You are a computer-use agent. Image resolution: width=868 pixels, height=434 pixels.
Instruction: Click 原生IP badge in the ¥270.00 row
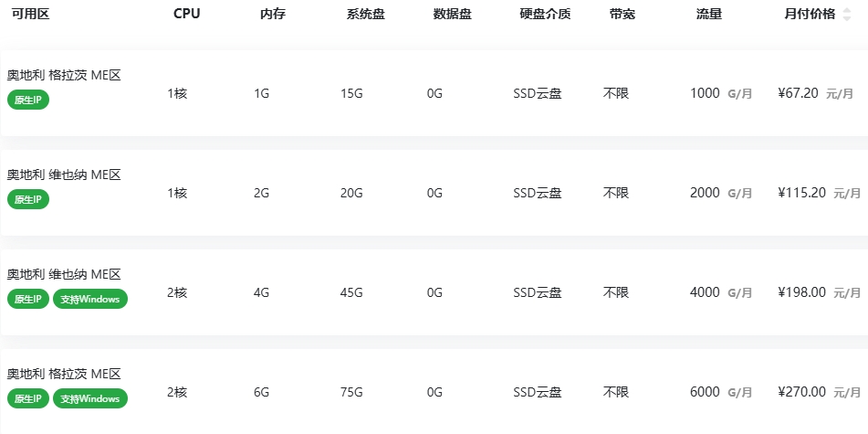coord(28,398)
